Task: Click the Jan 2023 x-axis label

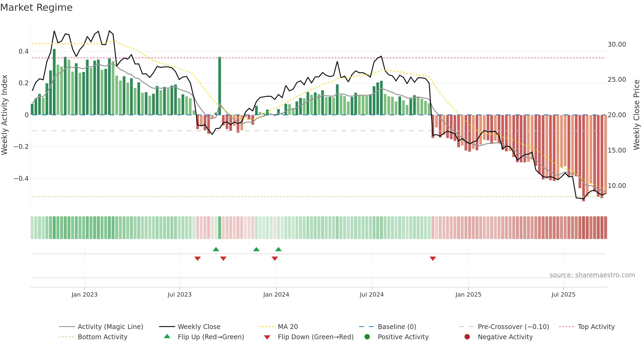Action: pyautogui.click(x=85, y=294)
